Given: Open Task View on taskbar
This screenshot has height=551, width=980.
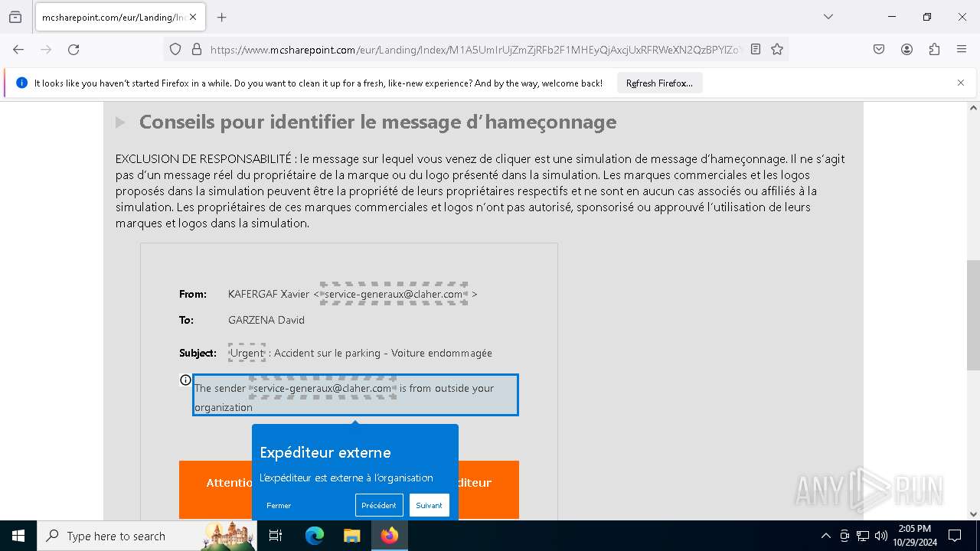Looking at the screenshot, I should click(x=276, y=536).
